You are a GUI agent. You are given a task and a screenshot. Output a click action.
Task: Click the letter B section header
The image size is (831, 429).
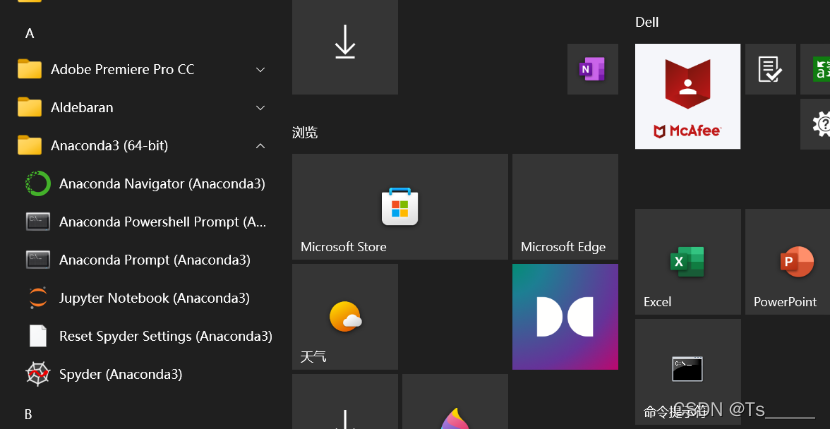point(29,414)
